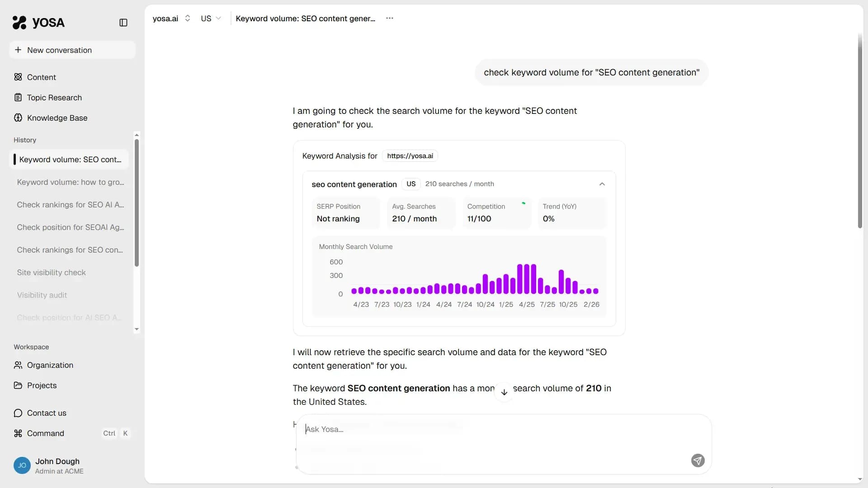Click the 2/26 label on chart axis
This screenshot has height=488, width=868.
click(591, 305)
